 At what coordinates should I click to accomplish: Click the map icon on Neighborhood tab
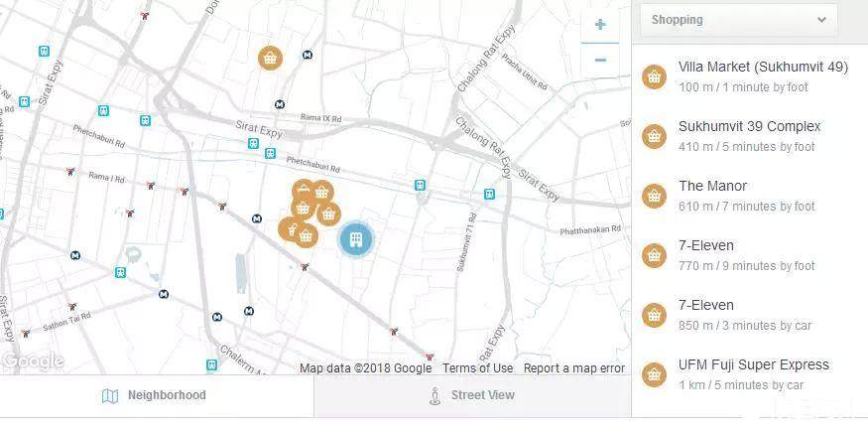click(x=110, y=395)
